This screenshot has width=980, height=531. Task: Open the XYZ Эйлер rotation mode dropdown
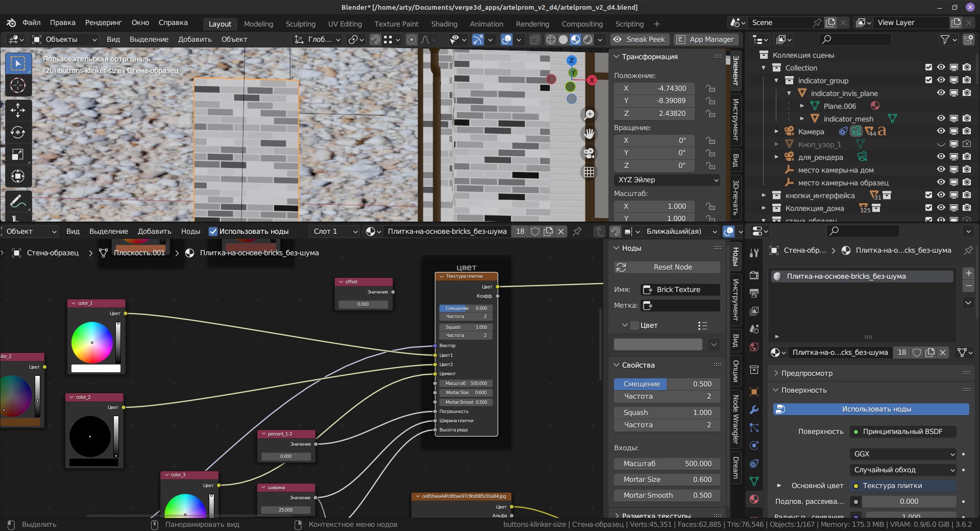click(667, 180)
